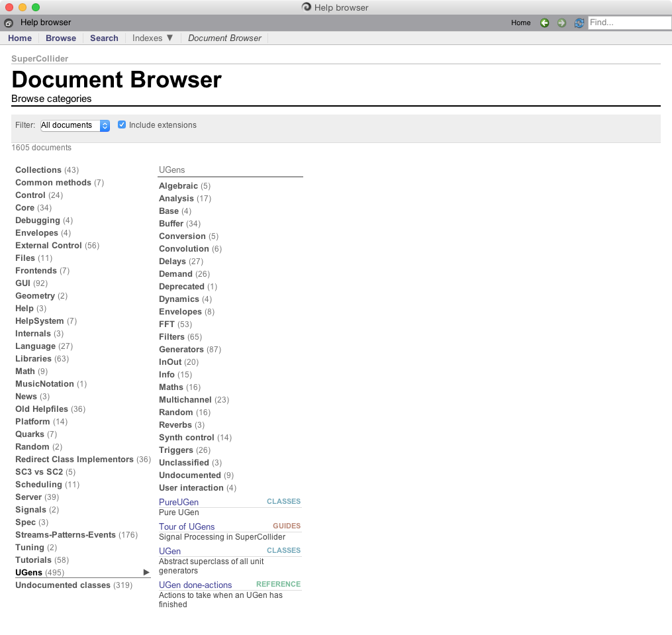Screen dimensions: 672x635
Task: Open the Debugging category
Action: [44, 220]
